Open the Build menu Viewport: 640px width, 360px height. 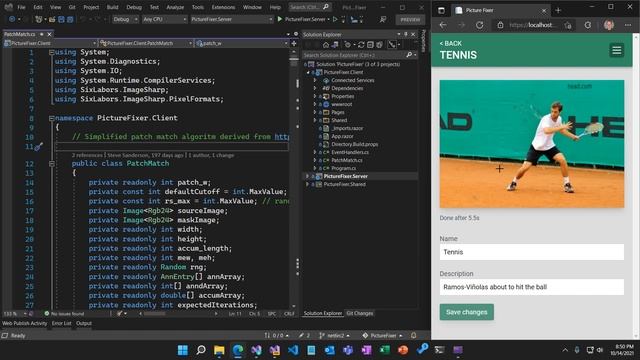pos(112,7)
